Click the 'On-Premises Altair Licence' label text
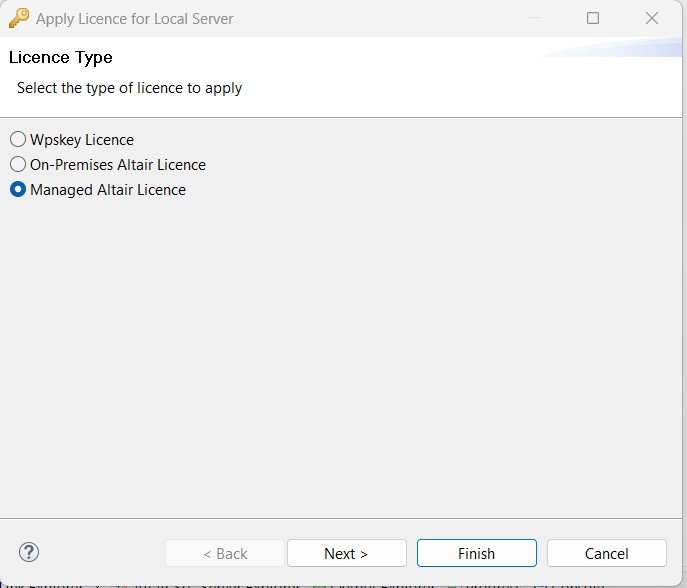This screenshot has width=687, height=588. tap(118, 165)
